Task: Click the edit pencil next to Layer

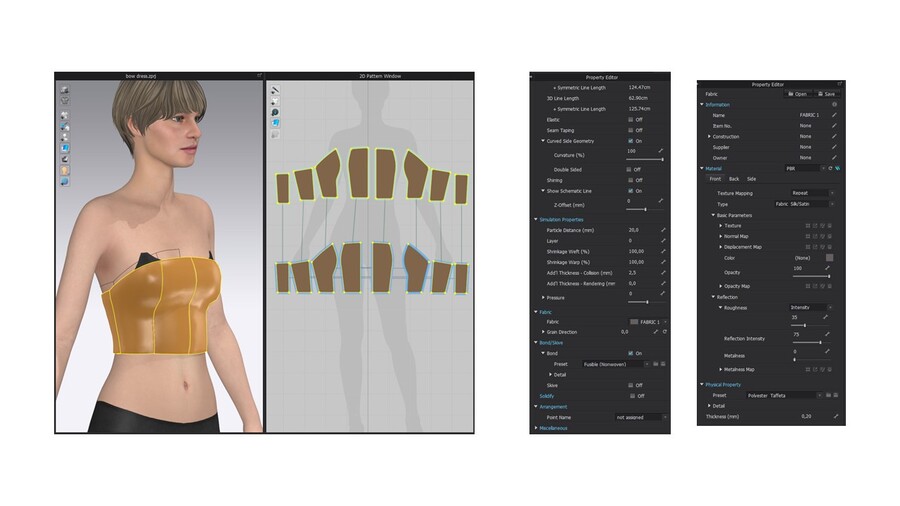Action: [663, 241]
